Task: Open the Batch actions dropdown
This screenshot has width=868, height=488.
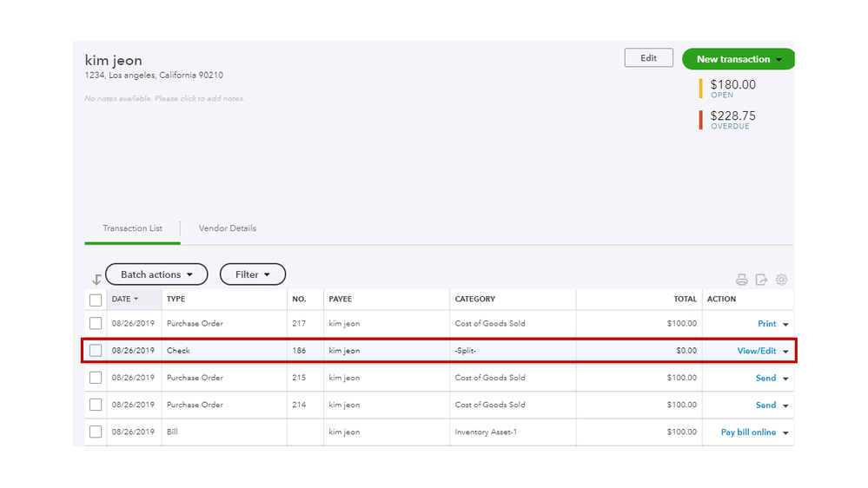Action: pyautogui.click(x=156, y=274)
